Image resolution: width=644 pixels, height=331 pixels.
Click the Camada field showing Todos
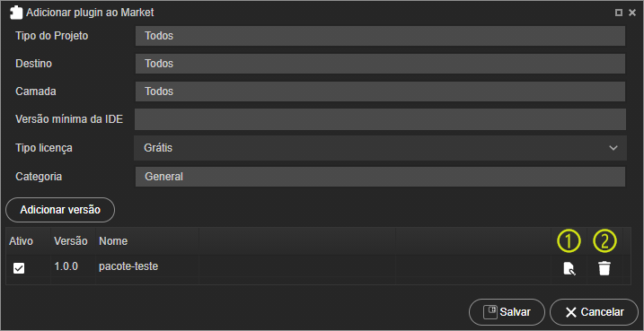pos(380,91)
